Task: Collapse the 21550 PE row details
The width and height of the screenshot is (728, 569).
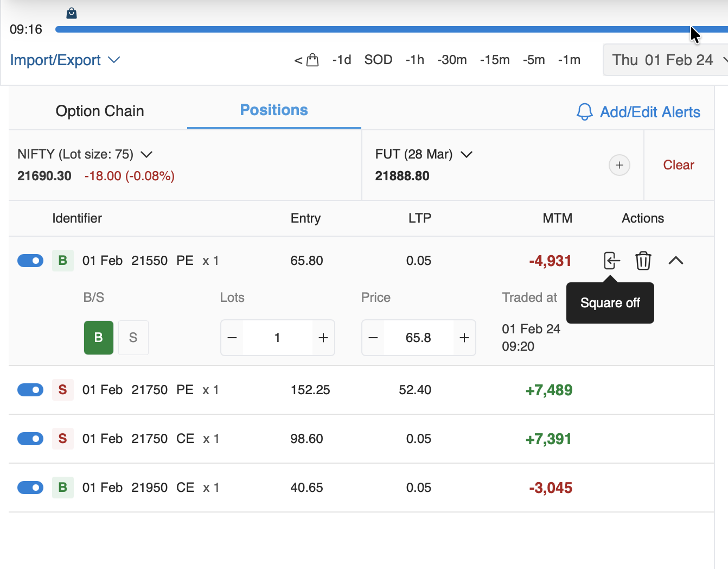Action: [x=675, y=261]
